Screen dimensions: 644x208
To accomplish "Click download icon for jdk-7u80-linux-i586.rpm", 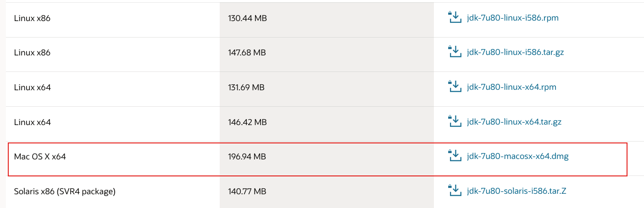I will coord(454,17).
